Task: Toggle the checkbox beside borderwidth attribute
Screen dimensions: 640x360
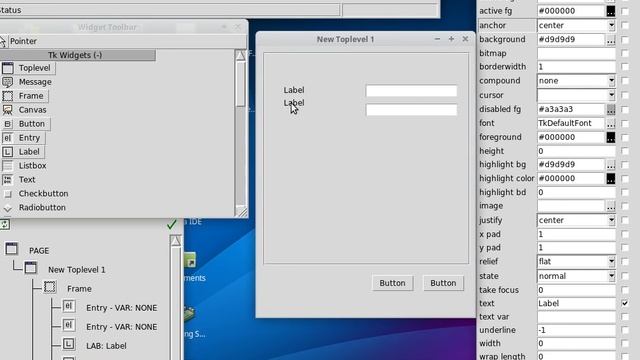Action: pyautogui.click(x=625, y=67)
